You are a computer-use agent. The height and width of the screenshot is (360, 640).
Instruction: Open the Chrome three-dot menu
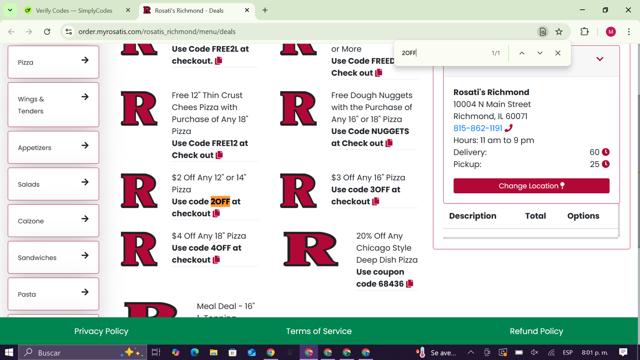[629, 31]
